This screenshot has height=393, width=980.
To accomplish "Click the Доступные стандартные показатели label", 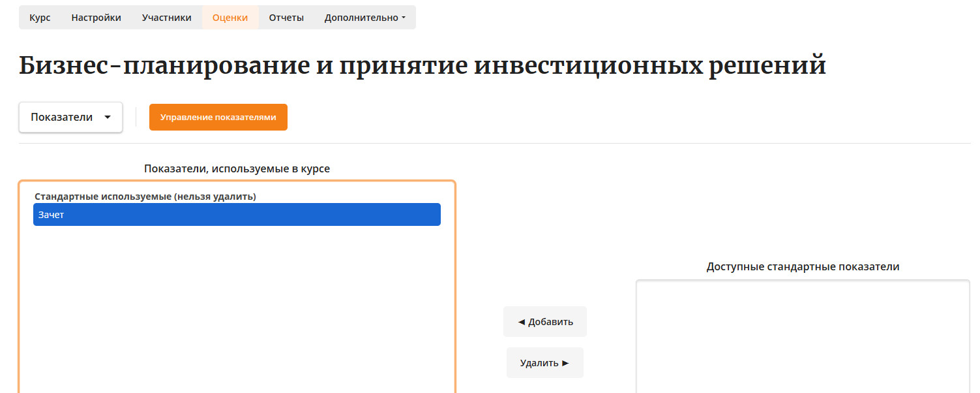I will point(803,267).
